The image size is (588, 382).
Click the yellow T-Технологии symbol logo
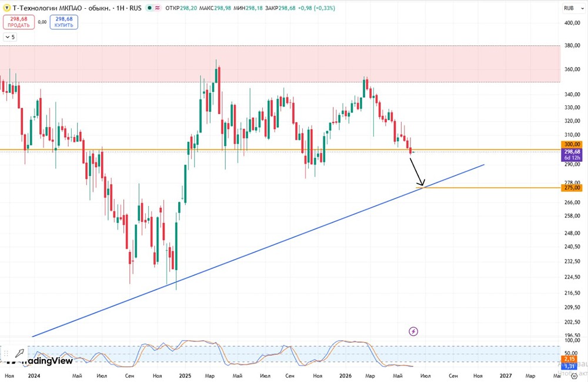point(6,8)
